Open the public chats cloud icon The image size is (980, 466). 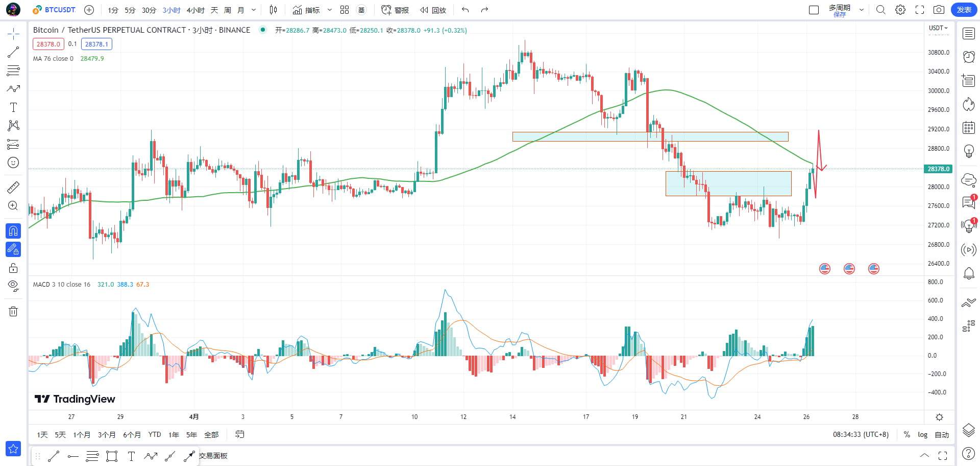click(x=968, y=180)
